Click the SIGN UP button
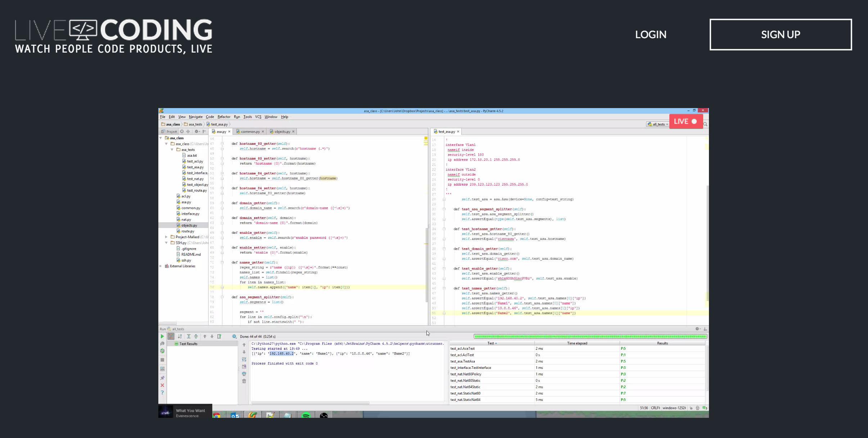 pyautogui.click(x=780, y=35)
